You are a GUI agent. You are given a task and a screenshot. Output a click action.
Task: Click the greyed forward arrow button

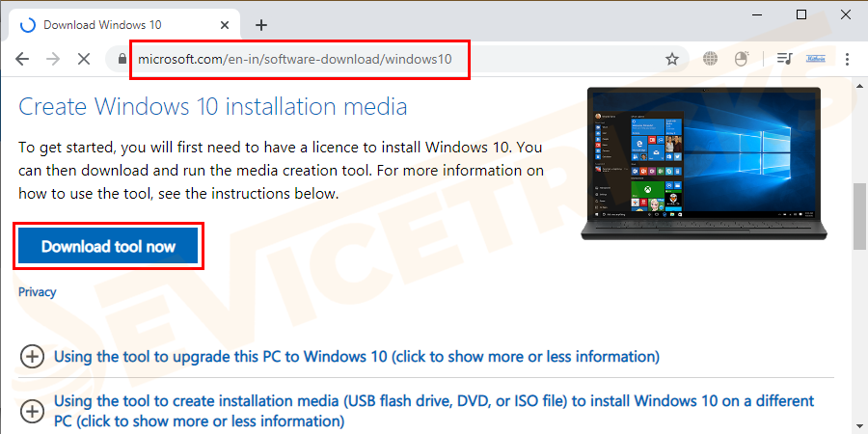coord(53,59)
